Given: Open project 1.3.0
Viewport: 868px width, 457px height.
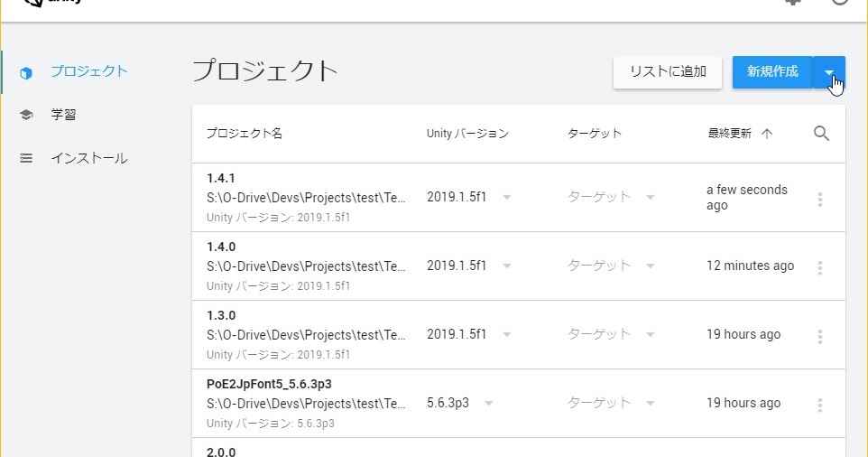Looking at the screenshot, I should tap(519, 335).
